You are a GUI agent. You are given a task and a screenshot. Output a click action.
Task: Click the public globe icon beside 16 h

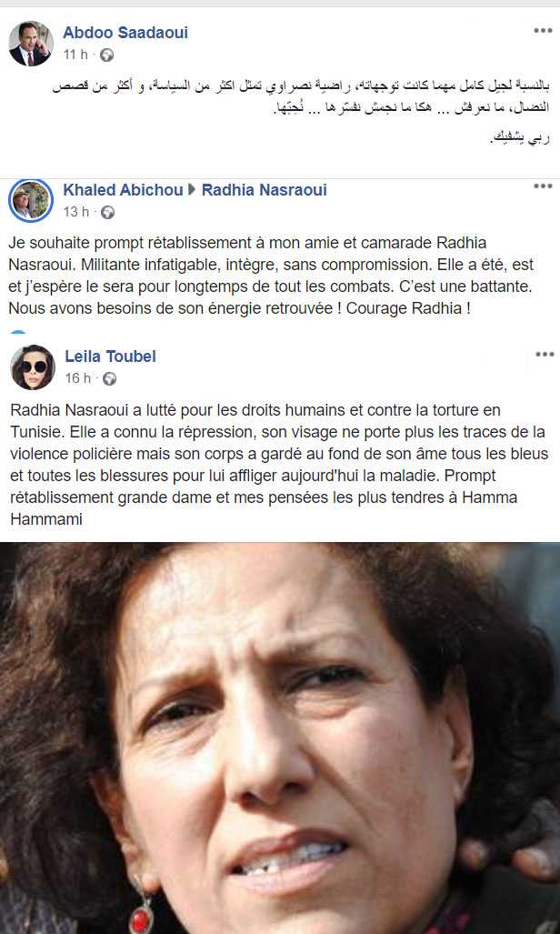pos(109,379)
